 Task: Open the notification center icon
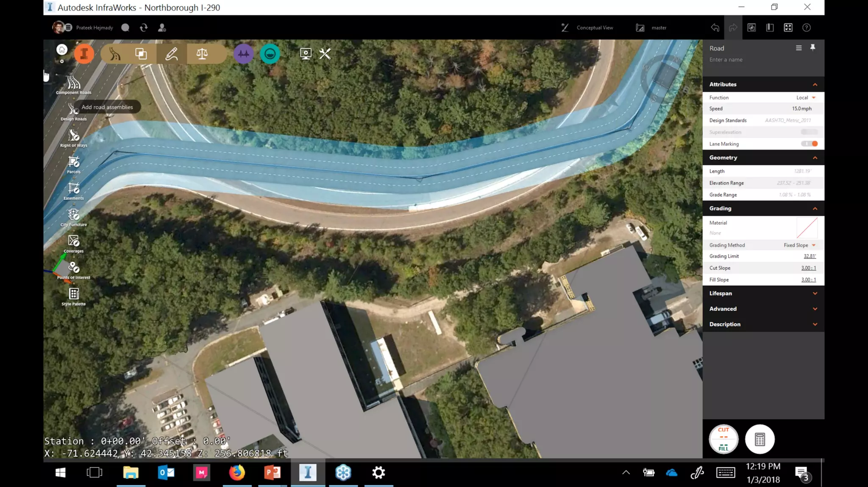802,473
